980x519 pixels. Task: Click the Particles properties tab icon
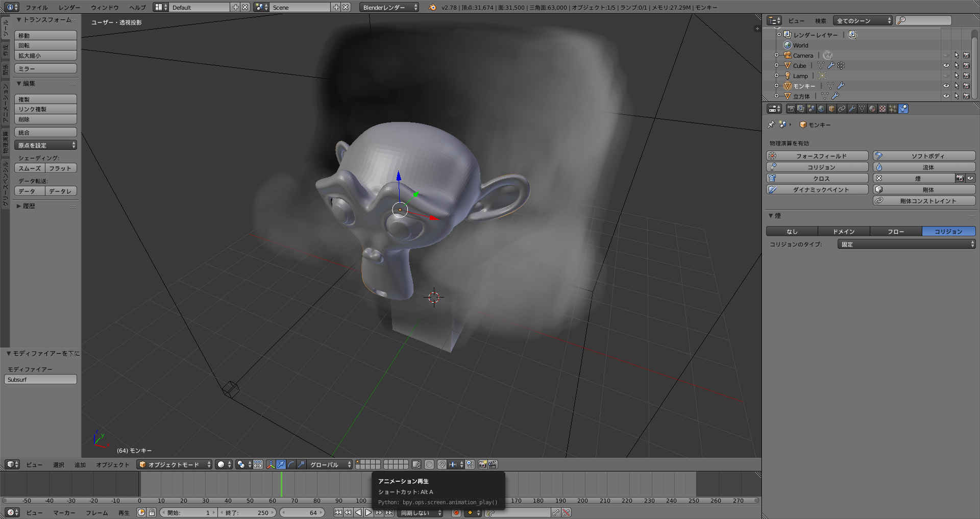pos(893,109)
